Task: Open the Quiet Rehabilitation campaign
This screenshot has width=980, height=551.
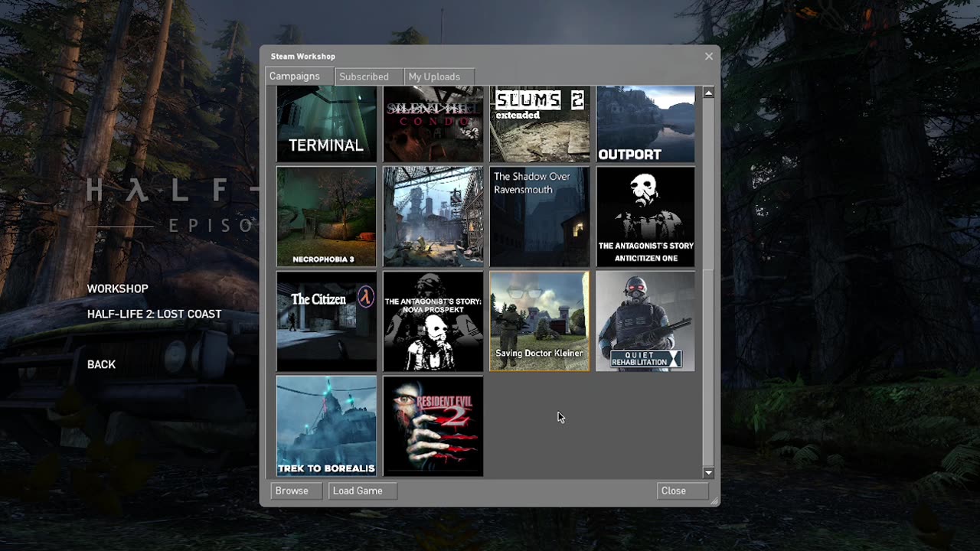Action: point(645,321)
